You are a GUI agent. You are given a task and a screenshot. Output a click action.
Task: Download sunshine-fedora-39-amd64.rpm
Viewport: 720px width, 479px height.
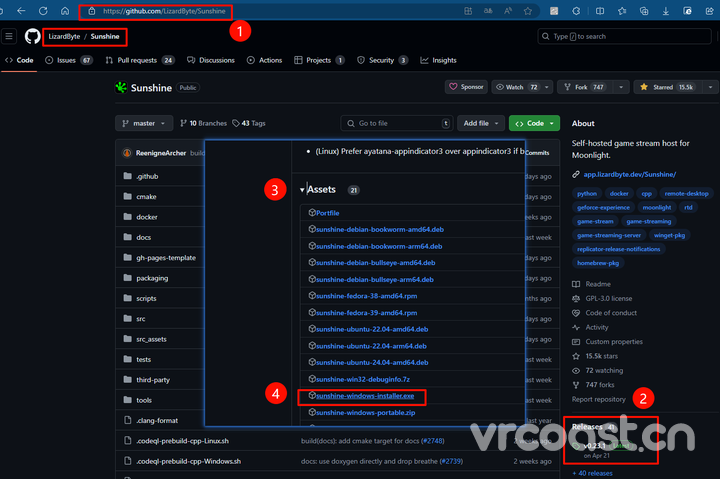[366, 313]
